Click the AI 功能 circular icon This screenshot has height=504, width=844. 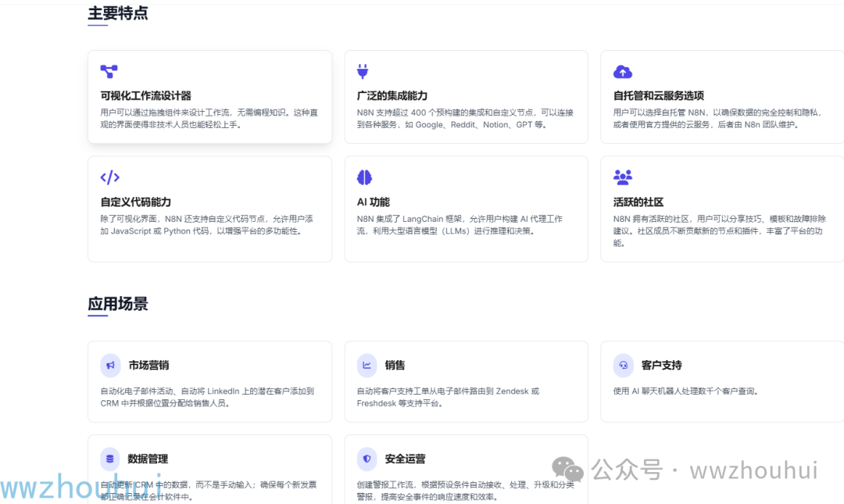point(365,177)
